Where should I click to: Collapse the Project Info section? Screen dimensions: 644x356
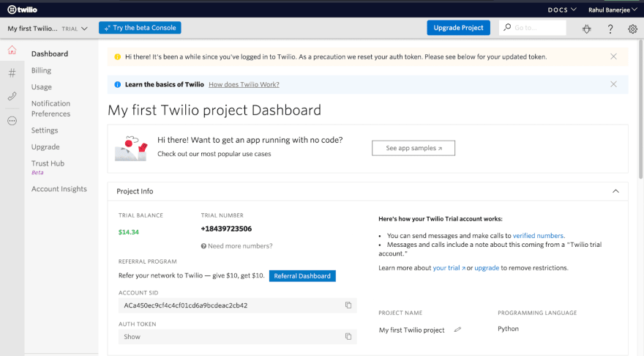615,191
